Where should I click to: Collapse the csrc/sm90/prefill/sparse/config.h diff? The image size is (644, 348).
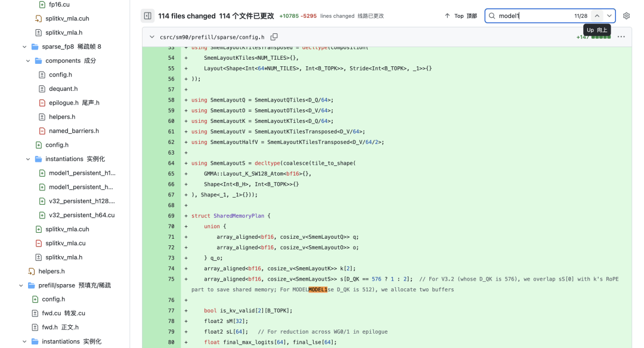152,37
